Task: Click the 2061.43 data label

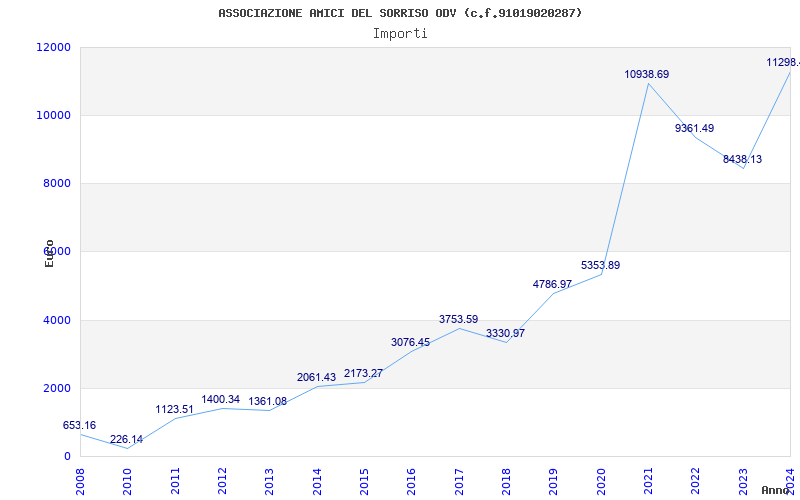Action: (316, 378)
